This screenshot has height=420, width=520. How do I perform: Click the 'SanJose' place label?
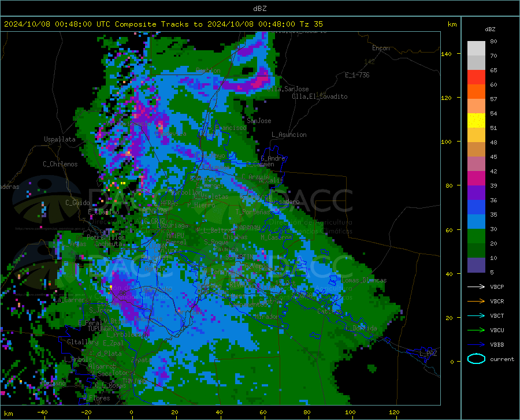tap(259, 121)
